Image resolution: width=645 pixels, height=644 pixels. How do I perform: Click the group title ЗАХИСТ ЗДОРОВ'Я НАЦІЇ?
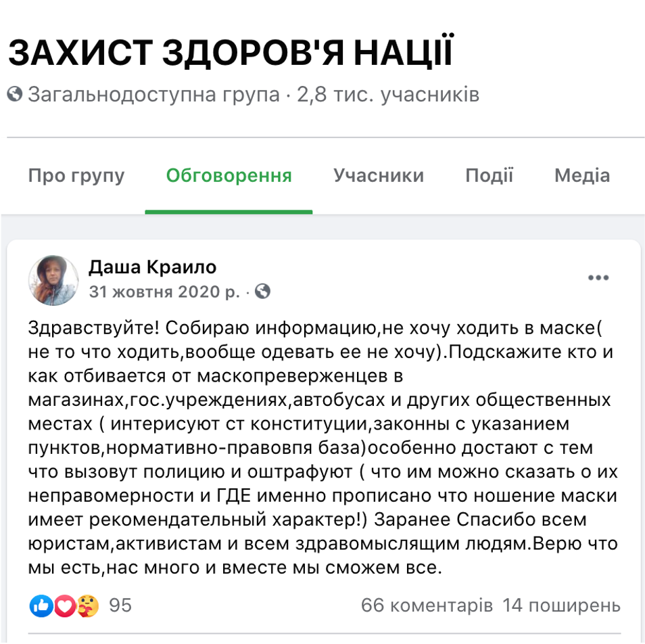pos(231,53)
